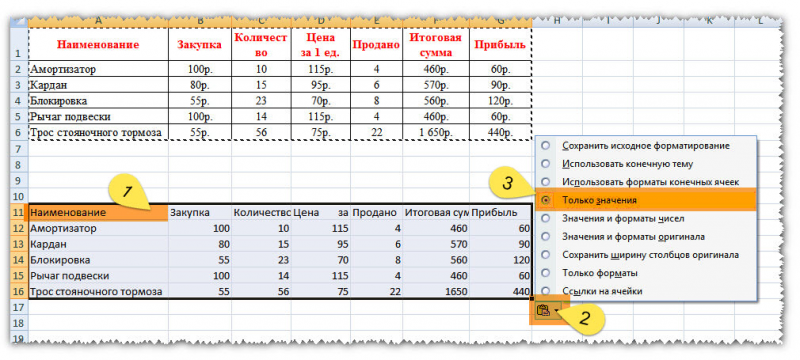Select column H header
The width and height of the screenshot is (800, 360).
(x=557, y=21)
